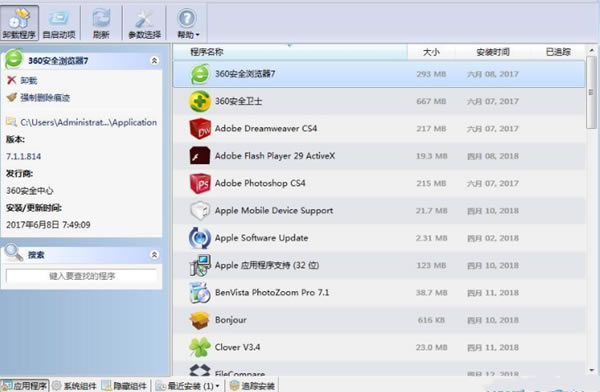This screenshot has height=392, width=600.
Task: Select the Adobe Dreamweaver CS4 icon
Action: (x=200, y=129)
